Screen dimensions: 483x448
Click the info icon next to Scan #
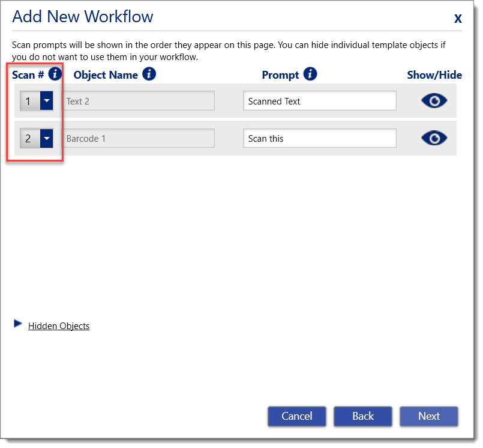[x=56, y=74]
